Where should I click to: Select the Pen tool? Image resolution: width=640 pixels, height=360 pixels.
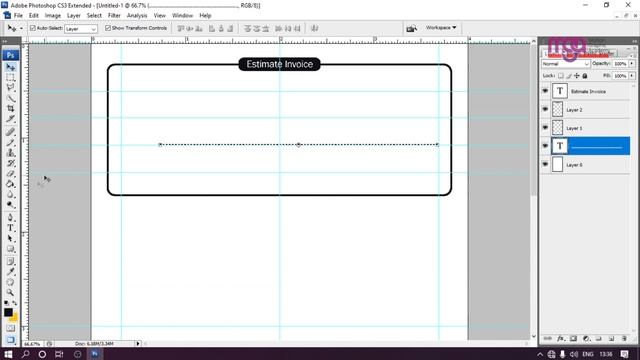pyautogui.click(x=11, y=218)
